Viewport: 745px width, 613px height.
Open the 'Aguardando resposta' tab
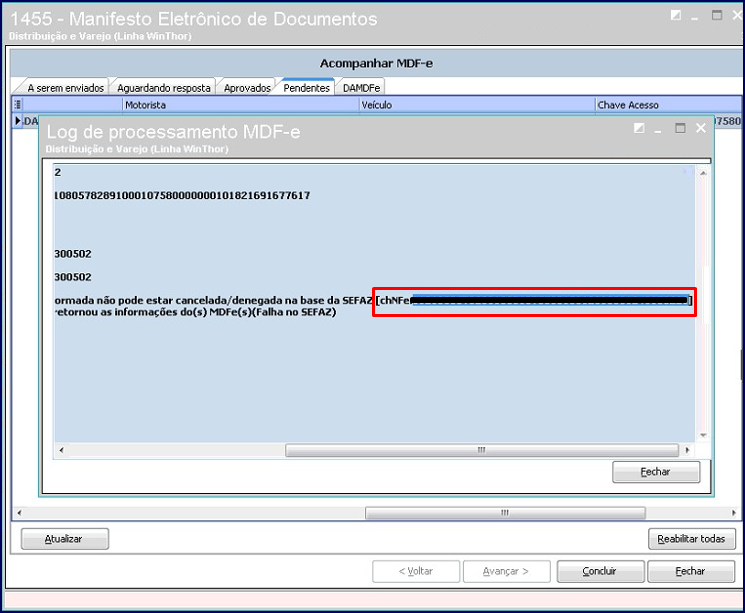pos(163,88)
